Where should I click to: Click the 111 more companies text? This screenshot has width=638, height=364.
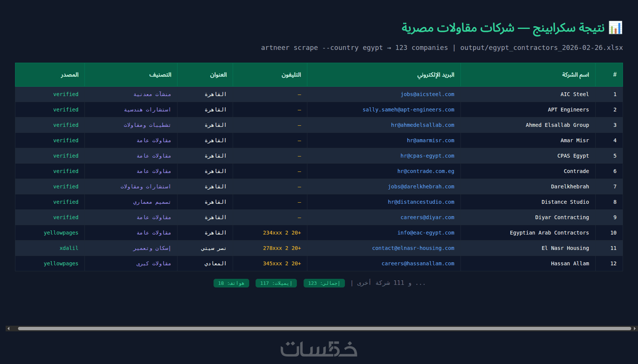pyautogui.click(x=391, y=283)
